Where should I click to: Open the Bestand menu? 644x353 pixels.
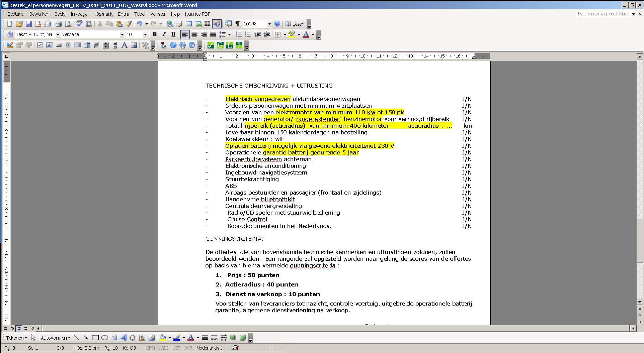point(16,14)
